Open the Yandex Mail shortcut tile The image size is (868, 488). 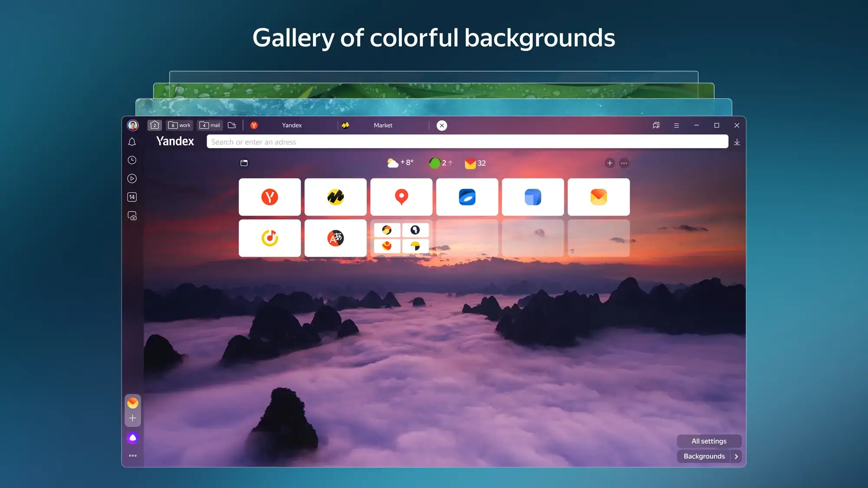[598, 197]
